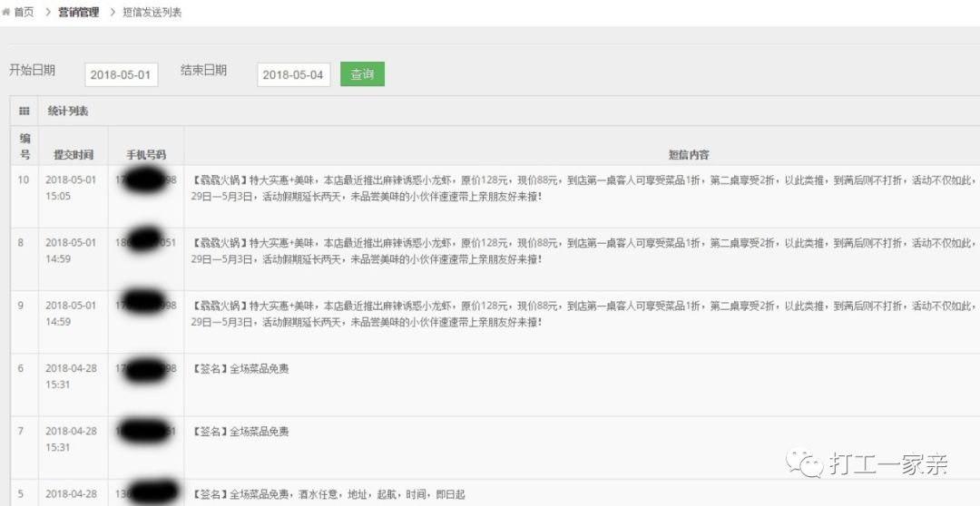This screenshot has height=506, width=980.
Task: Select the row numbered 10
Action: pos(24,180)
